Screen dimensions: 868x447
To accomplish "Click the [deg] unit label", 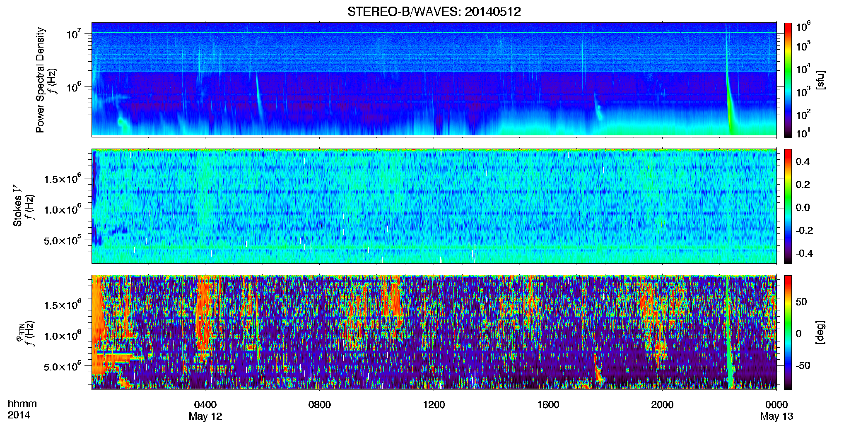I will tap(820, 332).
